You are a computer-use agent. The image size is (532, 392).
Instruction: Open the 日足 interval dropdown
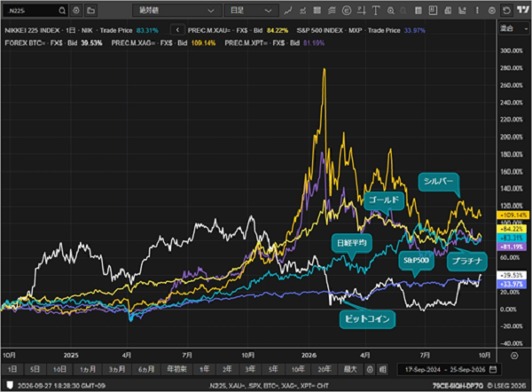tap(252, 11)
